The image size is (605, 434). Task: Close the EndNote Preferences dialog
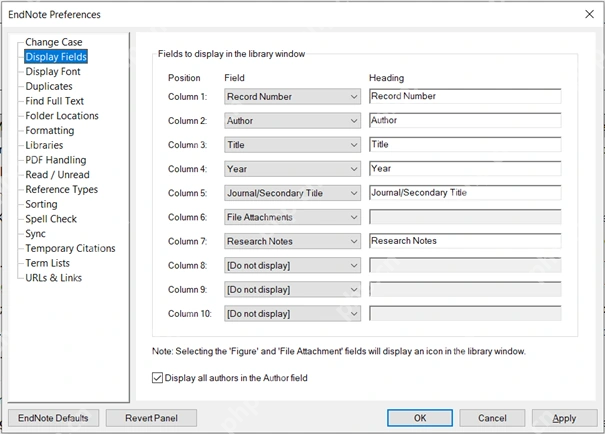pyautogui.click(x=589, y=14)
